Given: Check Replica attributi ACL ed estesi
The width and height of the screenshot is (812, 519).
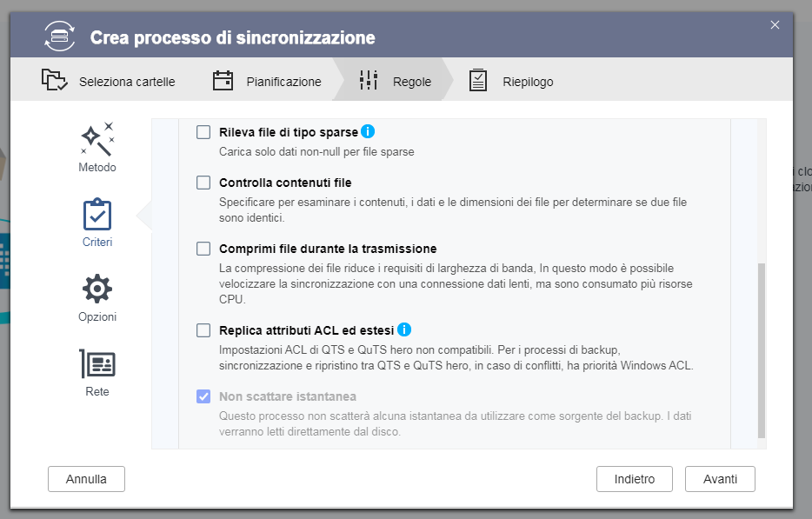Looking at the screenshot, I should (x=203, y=330).
